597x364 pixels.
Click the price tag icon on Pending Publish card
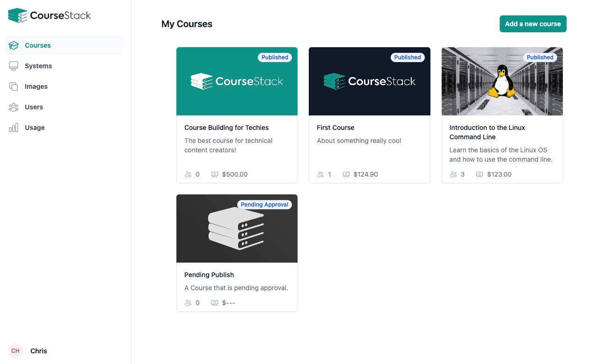215,302
